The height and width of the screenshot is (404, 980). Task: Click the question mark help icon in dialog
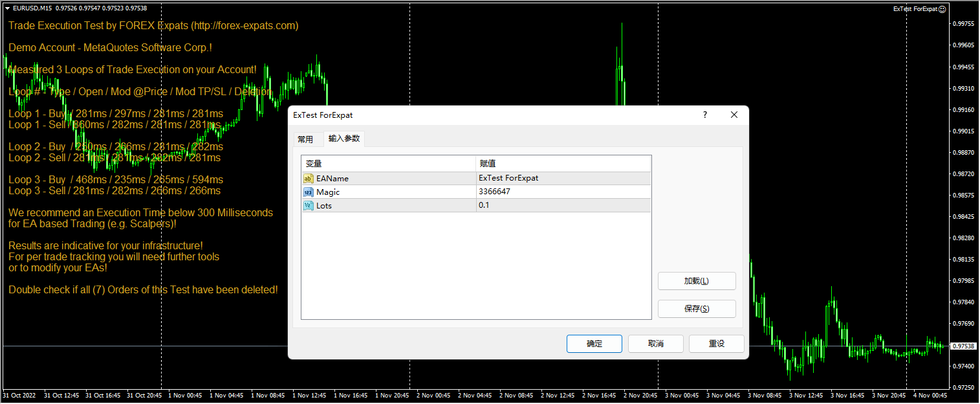point(704,115)
